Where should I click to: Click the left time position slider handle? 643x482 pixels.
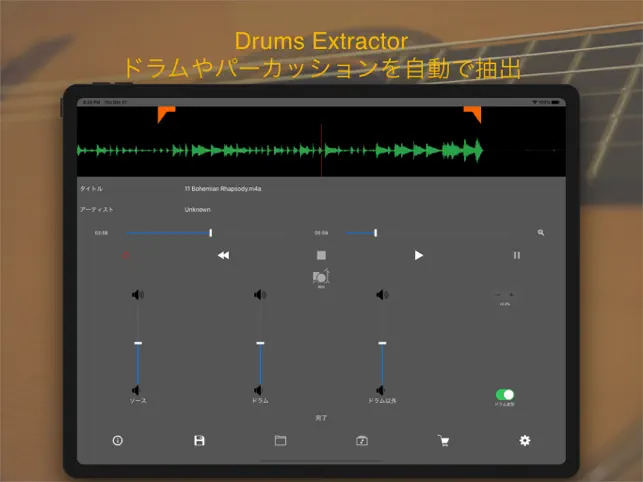[211, 233]
